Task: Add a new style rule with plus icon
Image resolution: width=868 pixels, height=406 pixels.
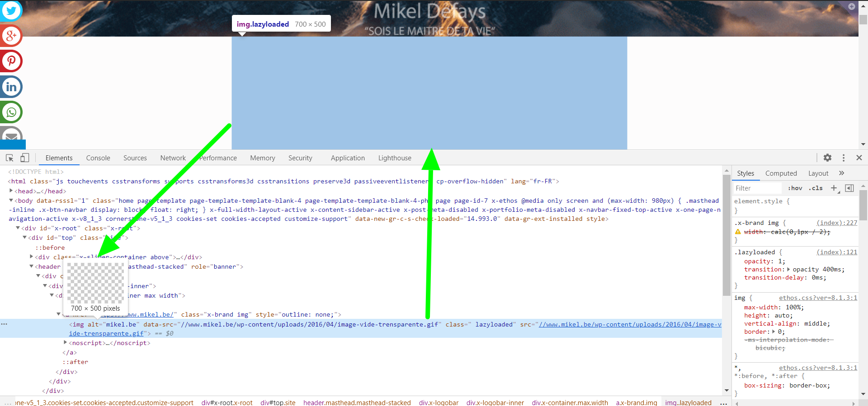Action: coord(834,188)
